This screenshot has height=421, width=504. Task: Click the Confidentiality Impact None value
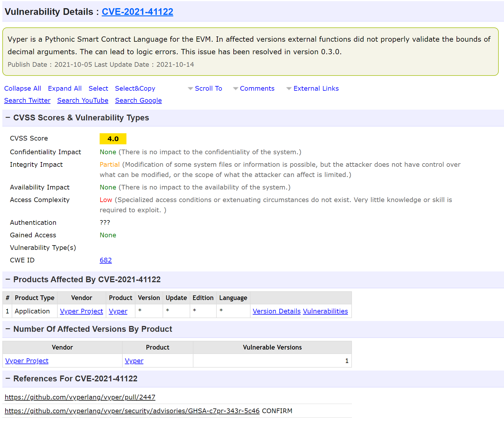coord(108,152)
